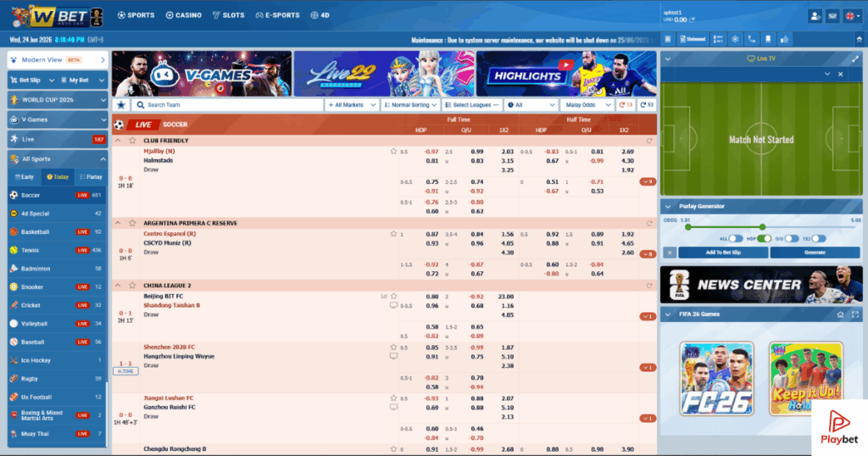Adjust the maximum odds slider handle
The image size is (868, 456).
762,227
